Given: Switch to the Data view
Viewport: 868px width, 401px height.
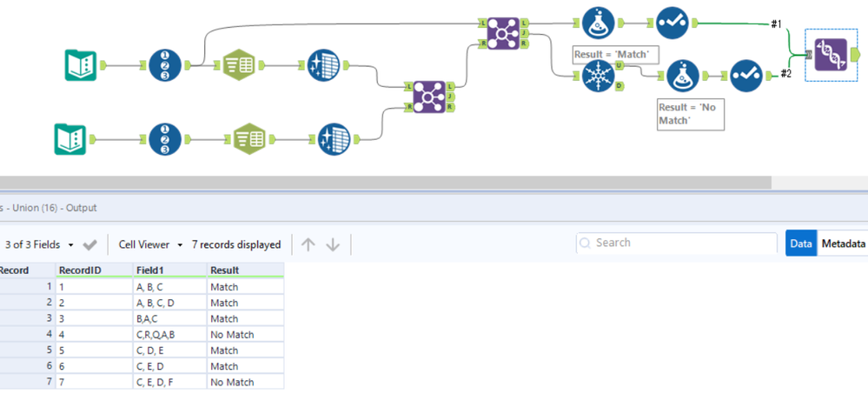Looking at the screenshot, I should 801,244.
